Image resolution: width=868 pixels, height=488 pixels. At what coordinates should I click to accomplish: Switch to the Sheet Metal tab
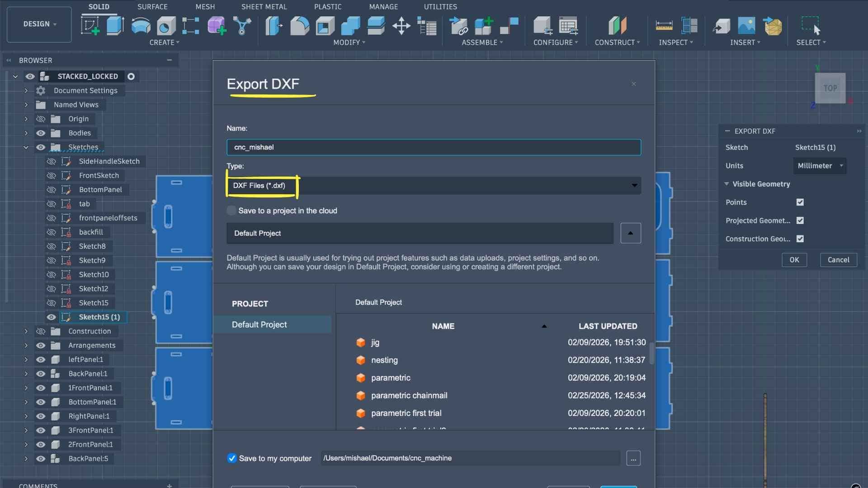(x=264, y=7)
